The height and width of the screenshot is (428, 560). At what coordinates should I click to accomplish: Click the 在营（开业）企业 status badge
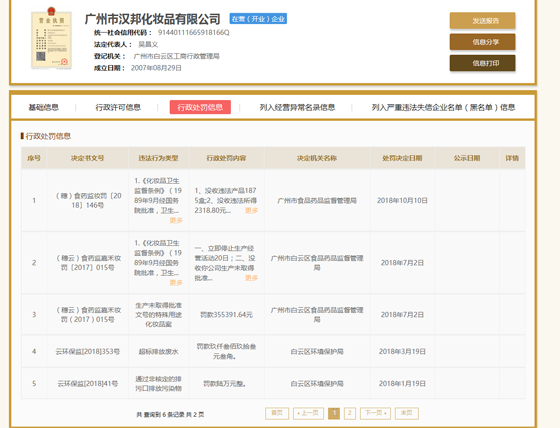(x=258, y=19)
